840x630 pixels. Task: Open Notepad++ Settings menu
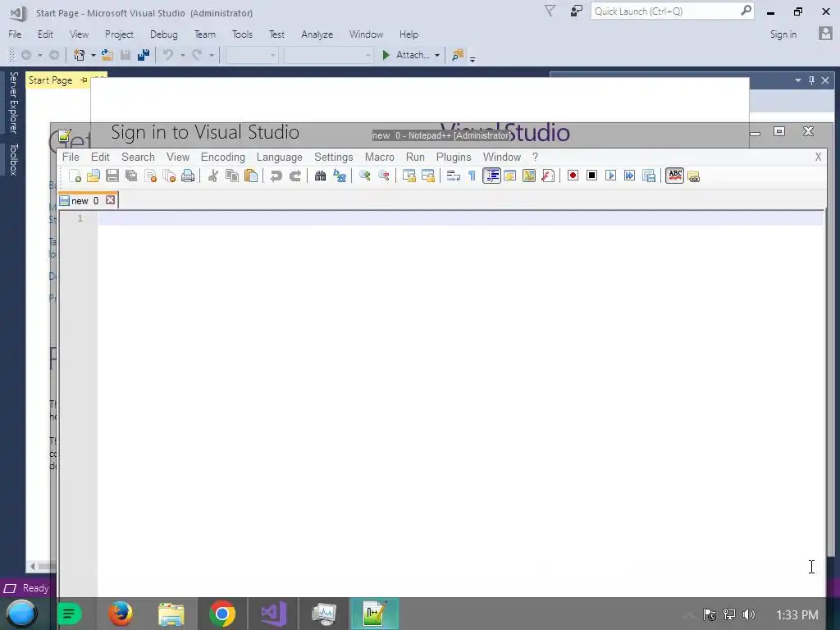[x=333, y=157]
